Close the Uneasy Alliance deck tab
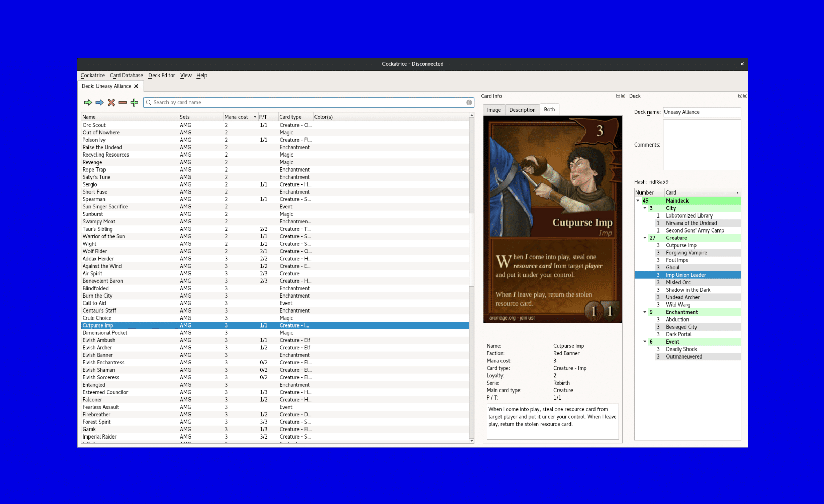 [136, 86]
